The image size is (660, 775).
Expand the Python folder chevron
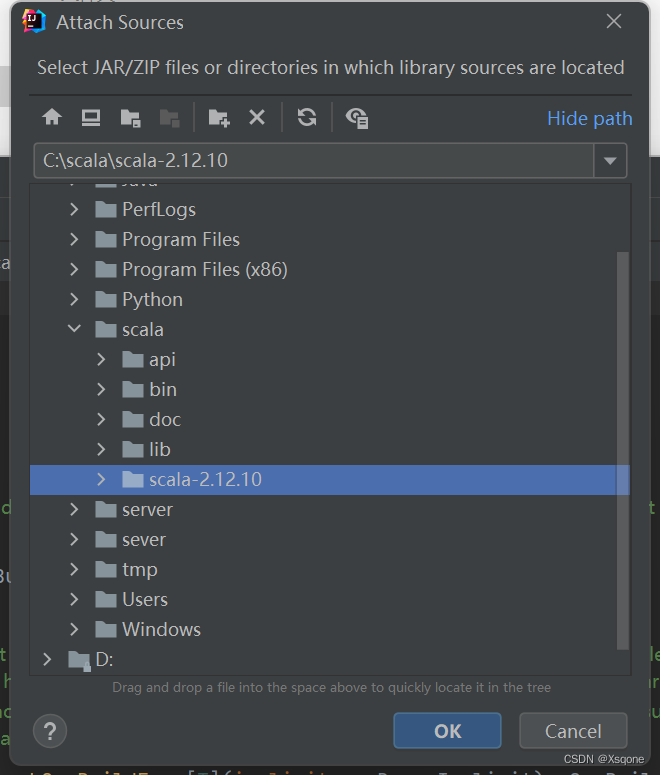click(74, 300)
